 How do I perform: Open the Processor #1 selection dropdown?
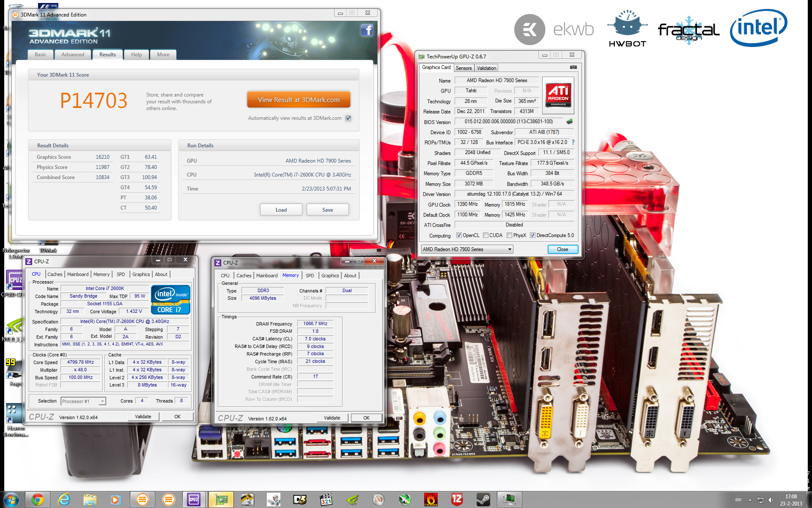tap(83, 401)
